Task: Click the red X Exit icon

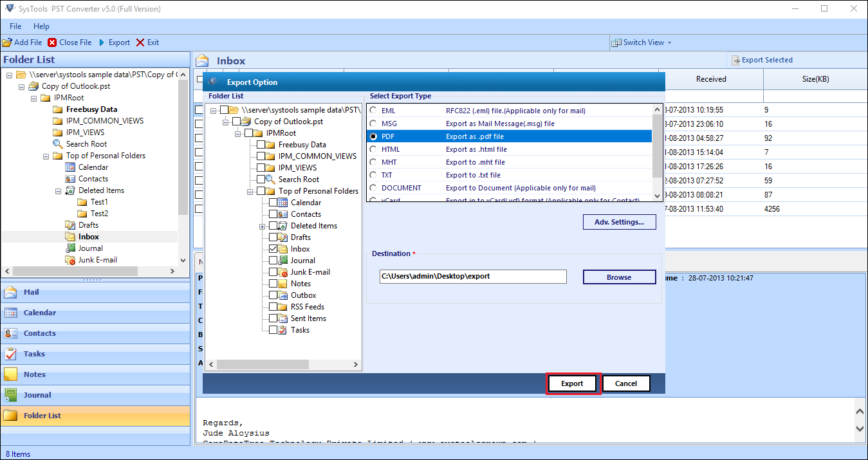Action: 140,42
